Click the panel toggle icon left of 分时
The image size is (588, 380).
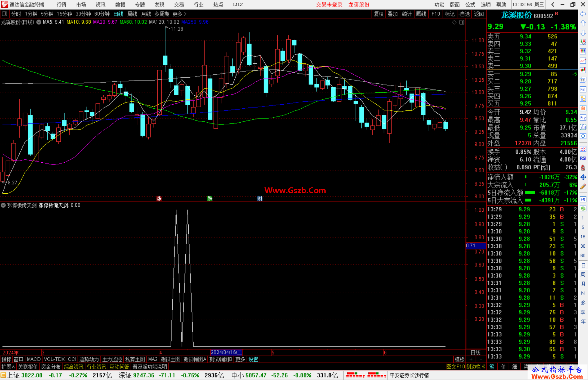coord(5,14)
